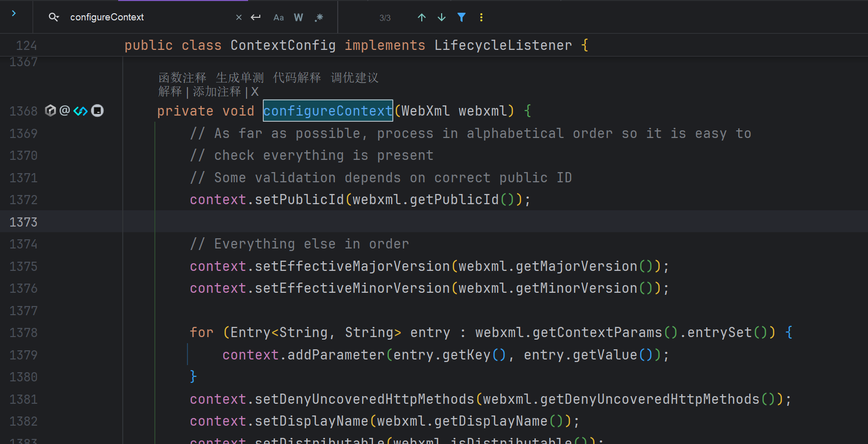The height and width of the screenshot is (444, 868).
Task: Open the search filter options
Action: tap(462, 17)
